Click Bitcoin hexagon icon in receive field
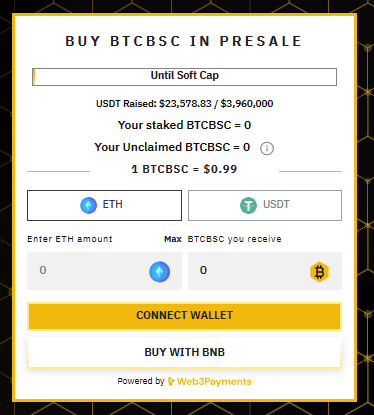374x415 pixels. pyautogui.click(x=319, y=272)
